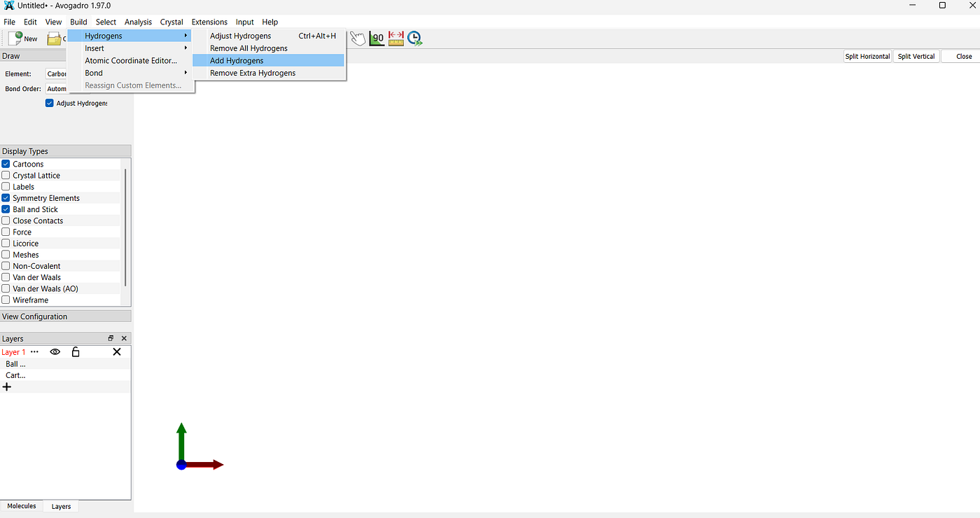The image size is (980, 518).
Task: Select the angle measure tool showing 90
Action: click(x=377, y=38)
